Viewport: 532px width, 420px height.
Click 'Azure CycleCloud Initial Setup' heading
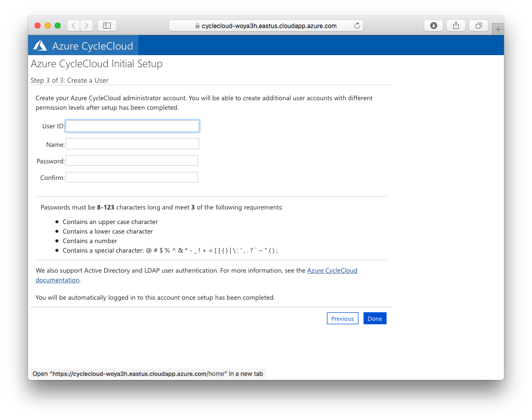tap(97, 64)
